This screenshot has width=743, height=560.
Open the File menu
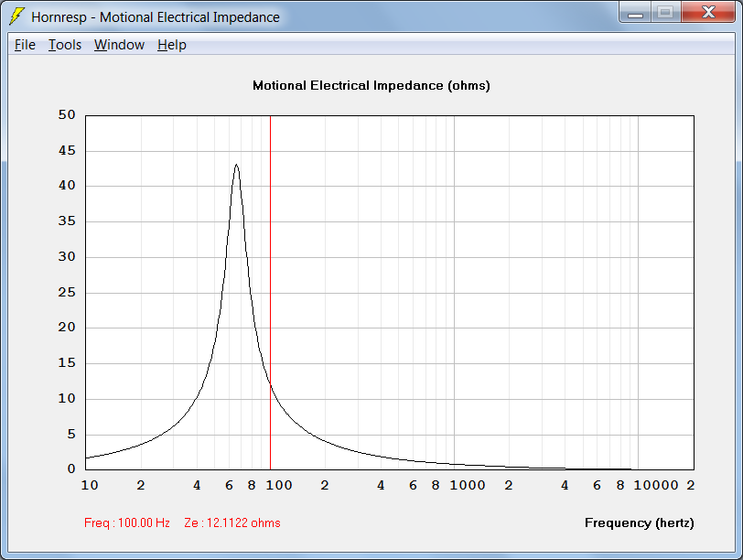25,45
